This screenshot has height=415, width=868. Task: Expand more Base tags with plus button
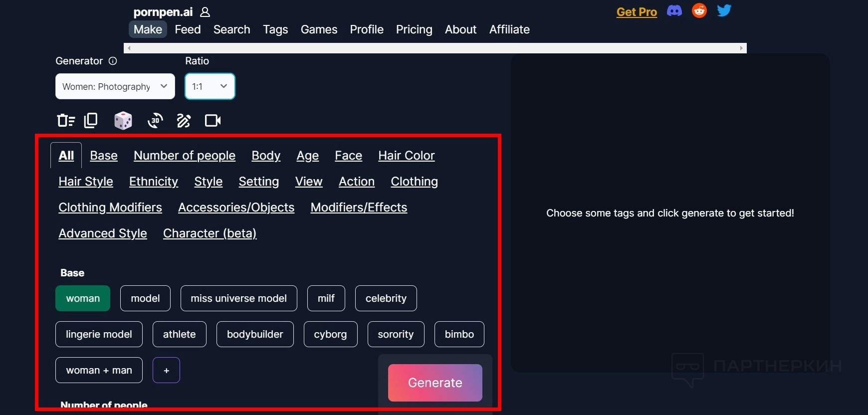(167, 370)
